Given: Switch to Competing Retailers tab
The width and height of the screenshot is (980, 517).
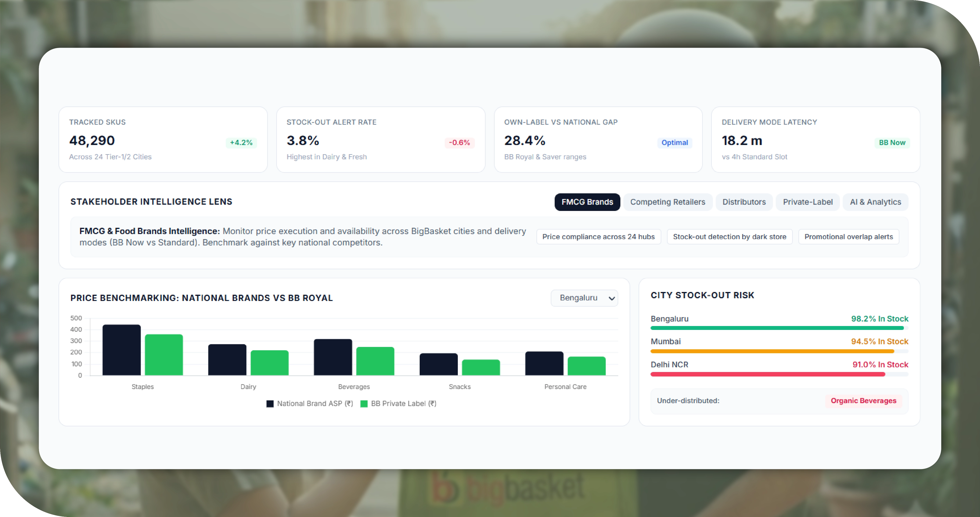Looking at the screenshot, I should coord(668,202).
